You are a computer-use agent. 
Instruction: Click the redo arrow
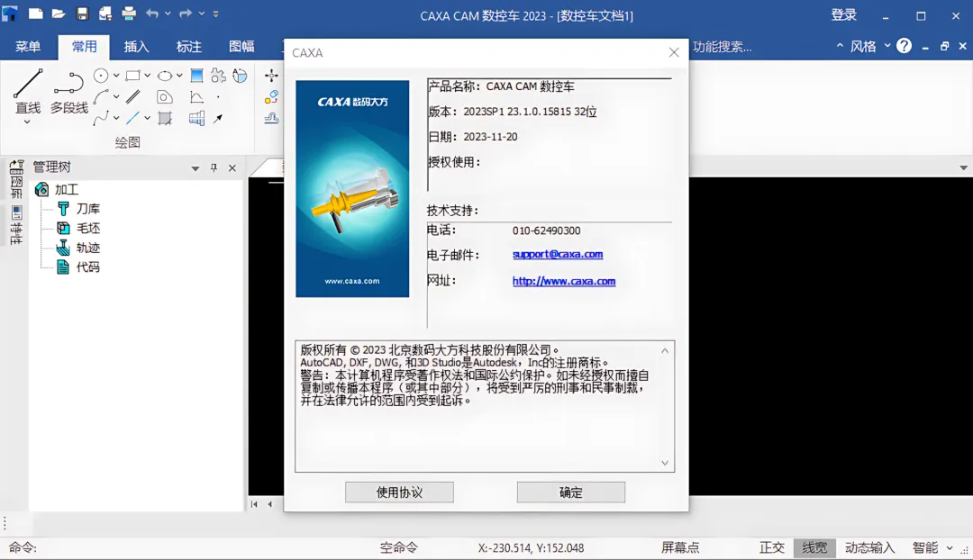click(186, 14)
